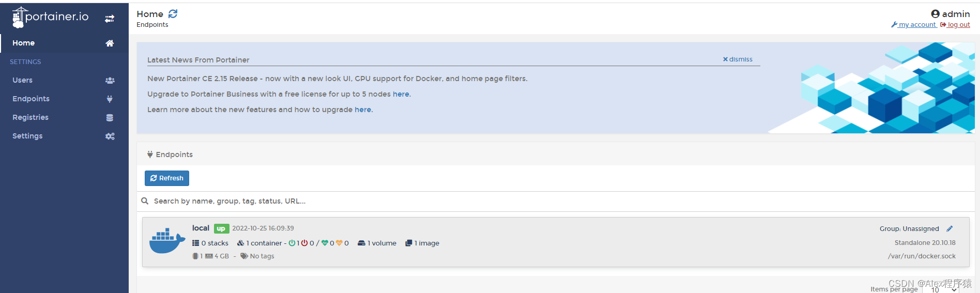The height and width of the screenshot is (293, 980).
Task: Click the Registries database icon
Action: pyautogui.click(x=110, y=118)
